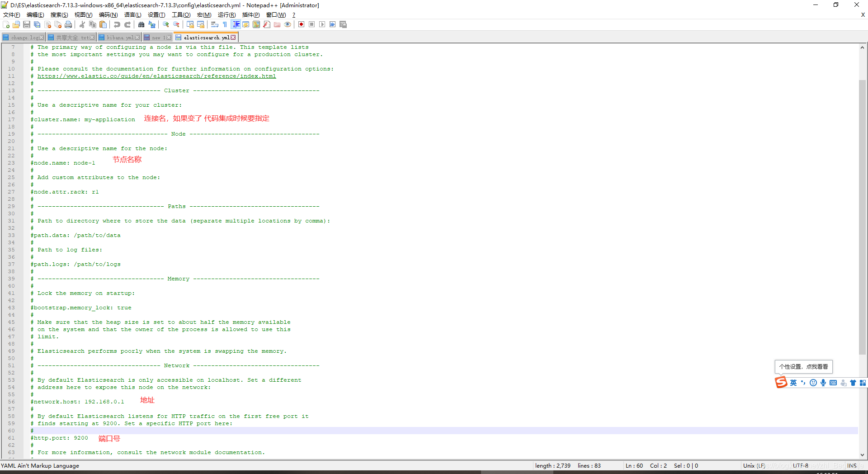Image resolution: width=868 pixels, height=474 pixels.
Task: Close the elasticsearch.yml tab
Action: 233,38
